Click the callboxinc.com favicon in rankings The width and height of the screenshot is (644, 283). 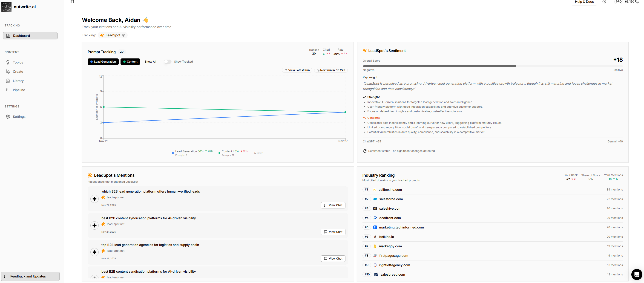tap(374, 190)
